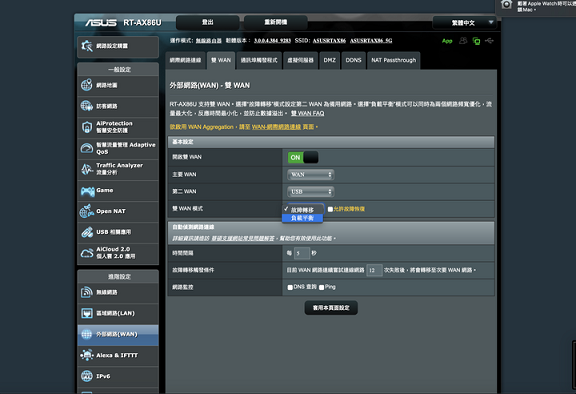Screen dimensions: 576x394
Task: Switch to the DMZ tab
Action: click(x=330, y=60)
